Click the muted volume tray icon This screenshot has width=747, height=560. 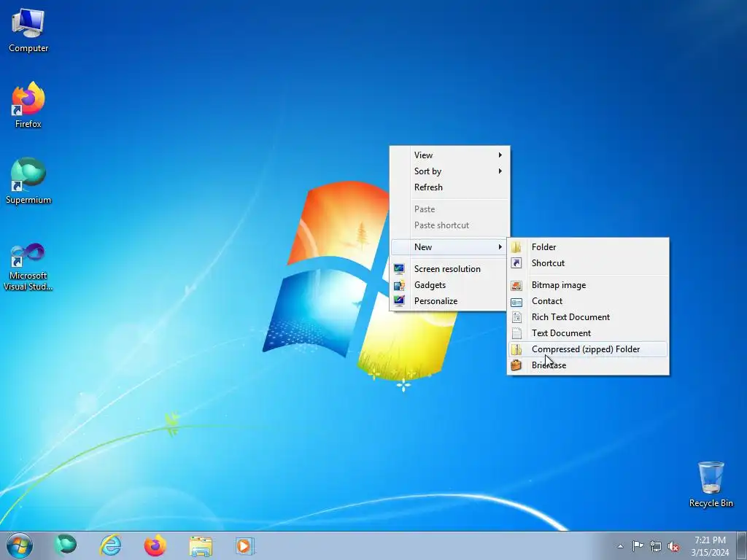pos(673,546)
